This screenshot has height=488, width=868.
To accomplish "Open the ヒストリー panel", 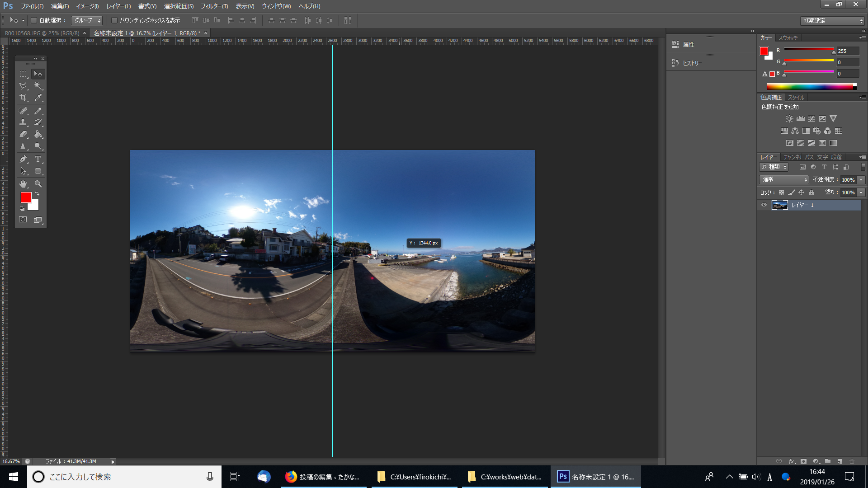I will click(x=692, y=63).
